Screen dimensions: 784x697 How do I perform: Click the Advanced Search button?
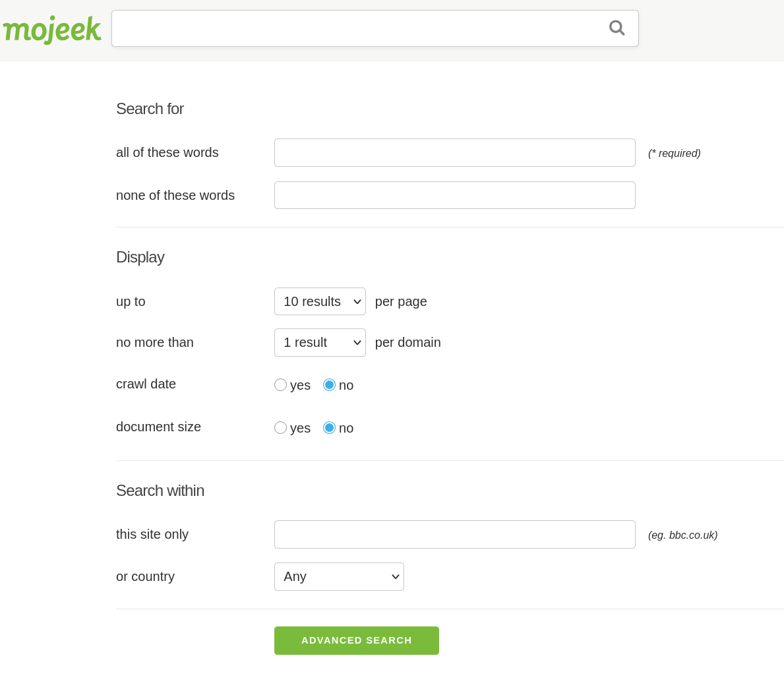pos(357,640)
